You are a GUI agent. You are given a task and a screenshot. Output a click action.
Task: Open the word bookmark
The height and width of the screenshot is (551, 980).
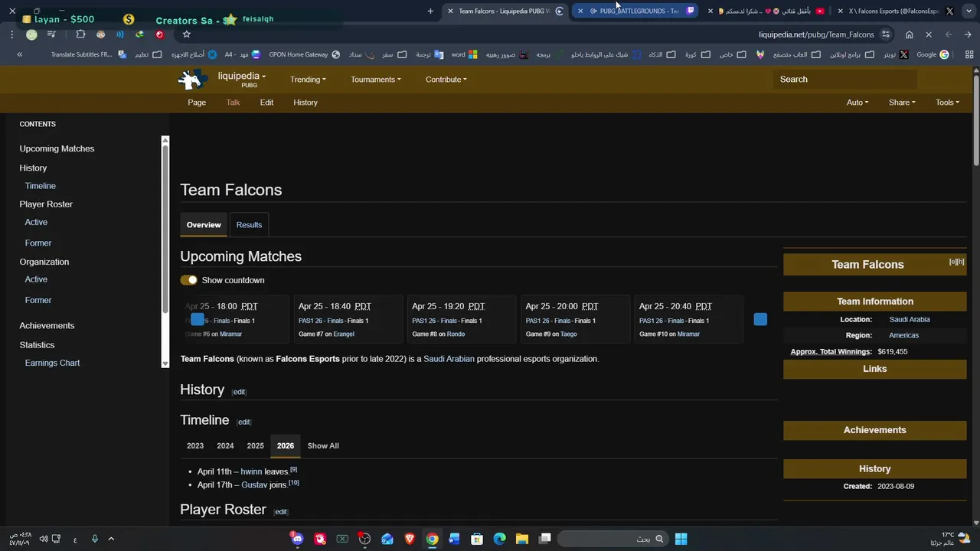464,54
